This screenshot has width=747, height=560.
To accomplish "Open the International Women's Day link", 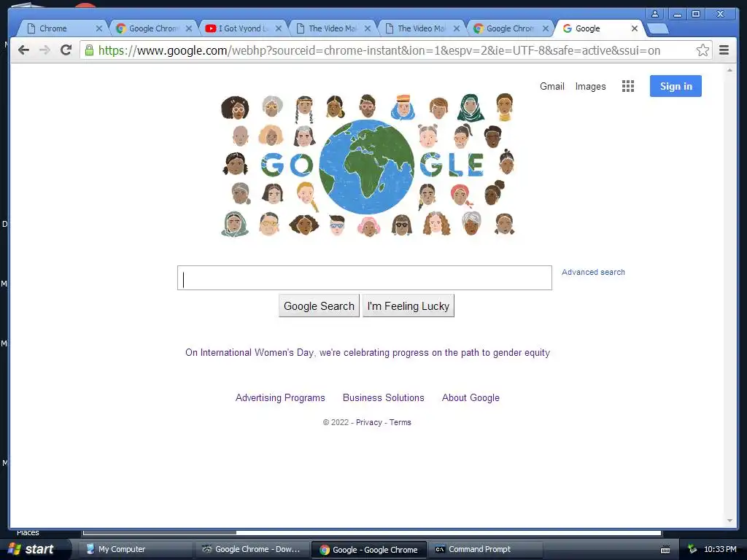I will 368,352.
